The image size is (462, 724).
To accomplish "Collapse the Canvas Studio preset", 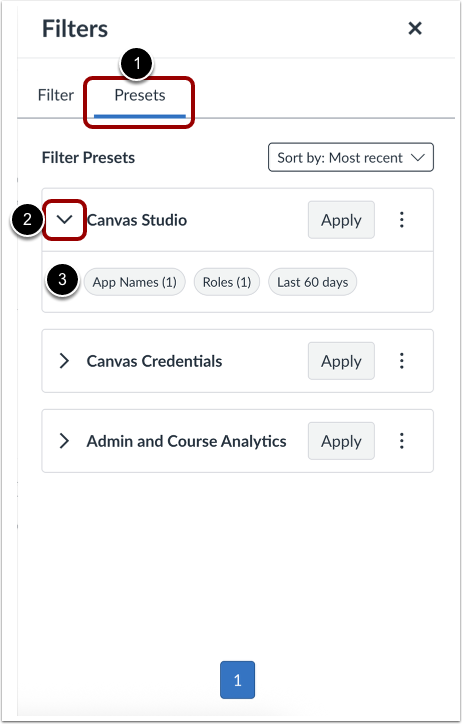I will pos(65,220).
